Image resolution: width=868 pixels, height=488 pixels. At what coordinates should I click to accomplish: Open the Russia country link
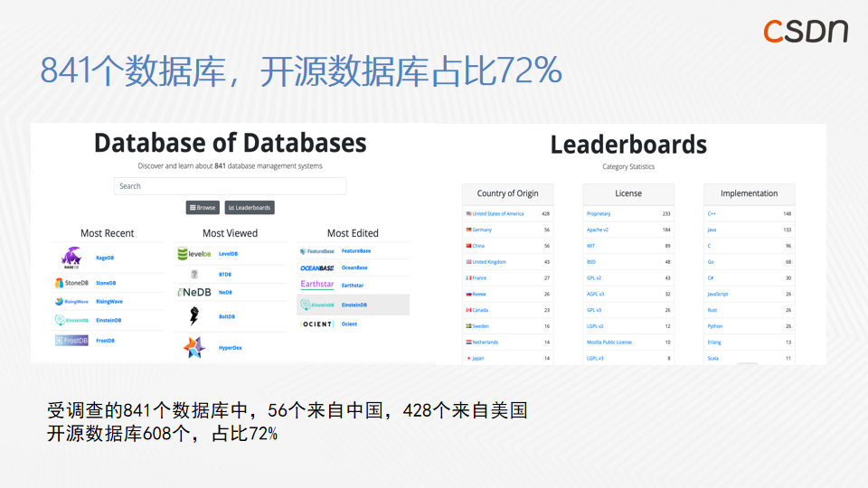click(x=479, y=294)
